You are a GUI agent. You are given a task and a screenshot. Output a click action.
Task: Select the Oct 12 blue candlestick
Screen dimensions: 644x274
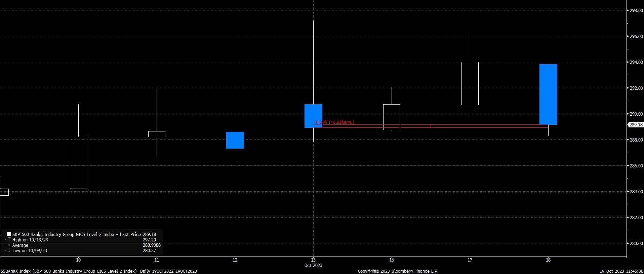click(x=235, y=140)
